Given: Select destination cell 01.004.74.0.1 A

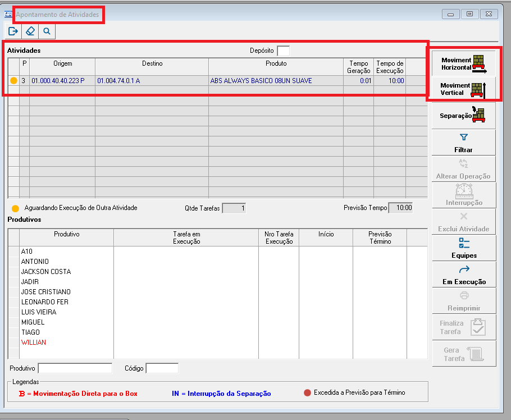Looking at the screenshot, I should click(152, 81).
